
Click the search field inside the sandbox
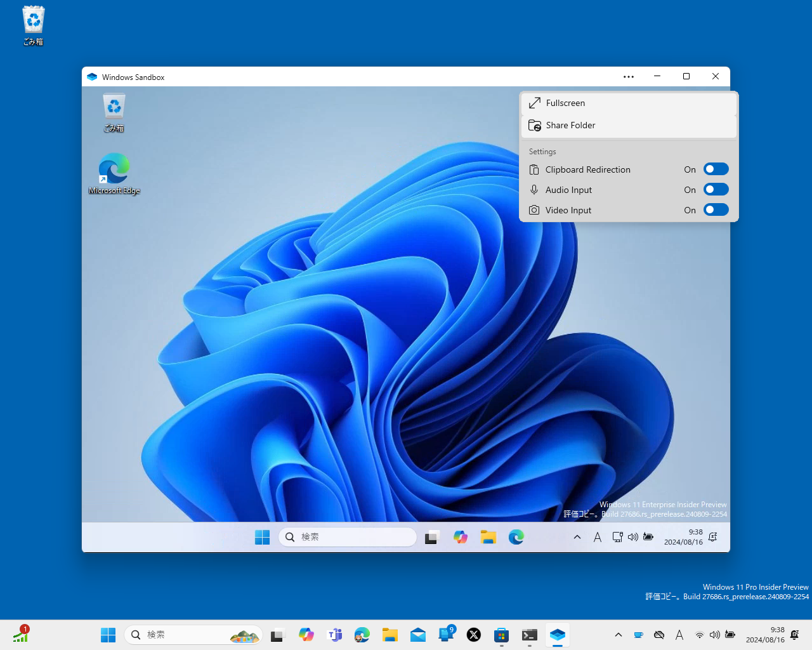pos(348,536)
